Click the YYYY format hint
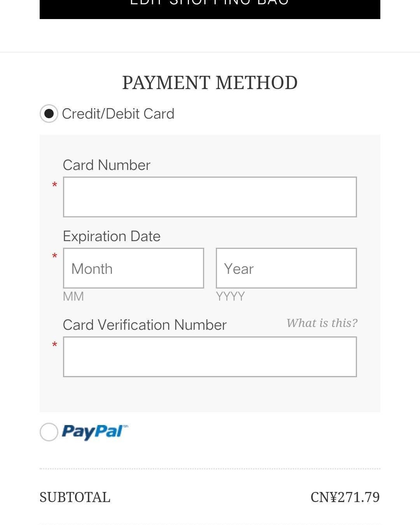Screen dimensions: 420x525 pos(230,297)
